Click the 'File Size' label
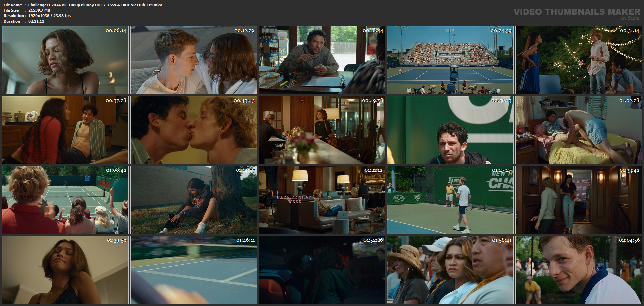Viewport: 644px width, 306px height. pyautogui.click(x=11, y=10)
